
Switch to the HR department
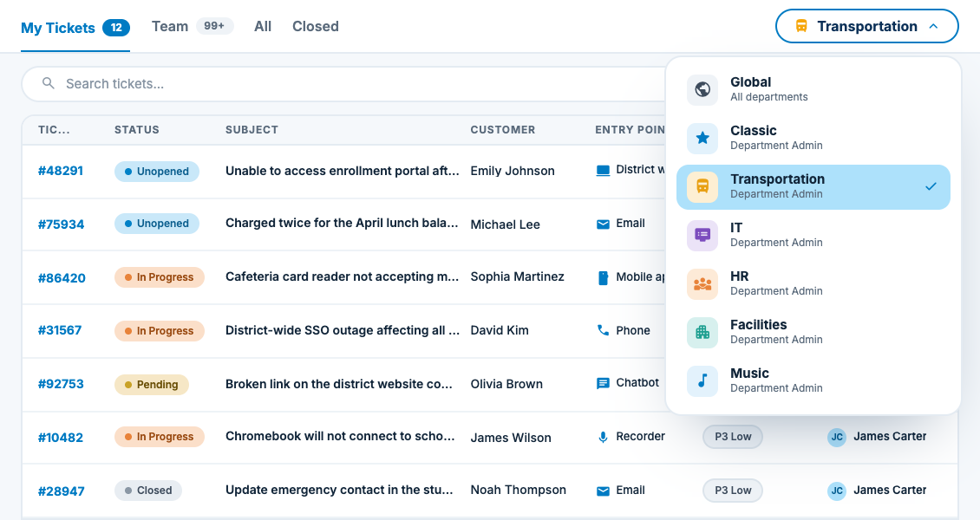pos(813,284)
